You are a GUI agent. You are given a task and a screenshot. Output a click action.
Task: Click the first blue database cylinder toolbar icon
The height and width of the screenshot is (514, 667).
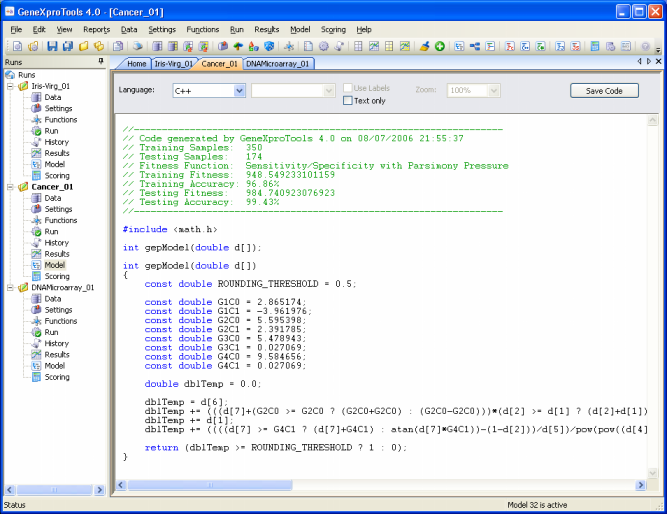(157, 46)
